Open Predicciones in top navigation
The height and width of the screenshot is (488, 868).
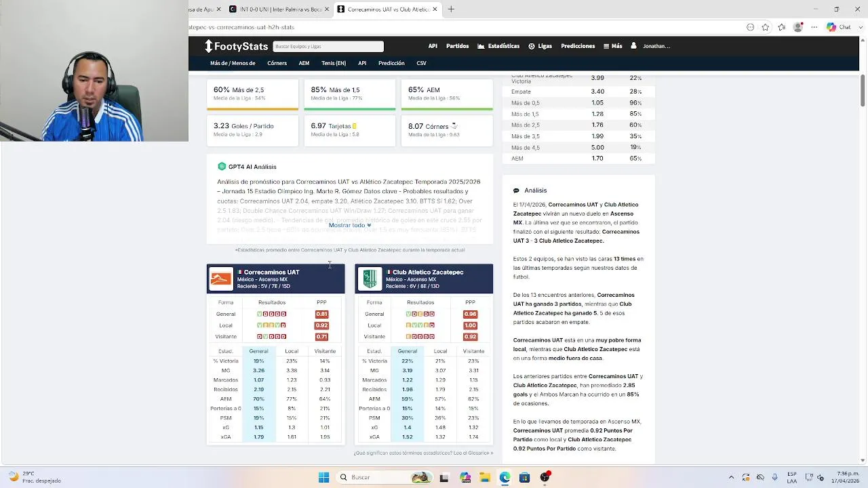pos(578,46)
